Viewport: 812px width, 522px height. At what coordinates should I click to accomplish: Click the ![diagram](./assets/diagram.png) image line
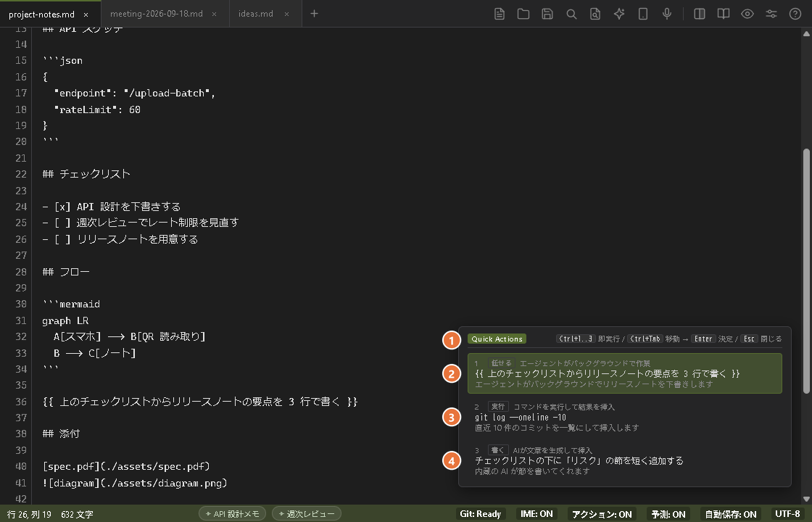click(135, 483)
